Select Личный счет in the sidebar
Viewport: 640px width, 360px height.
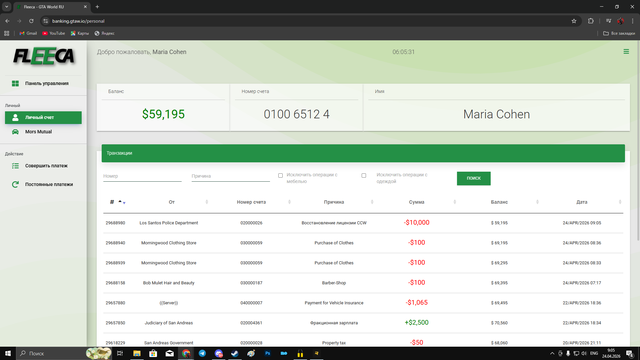point(43,118)
